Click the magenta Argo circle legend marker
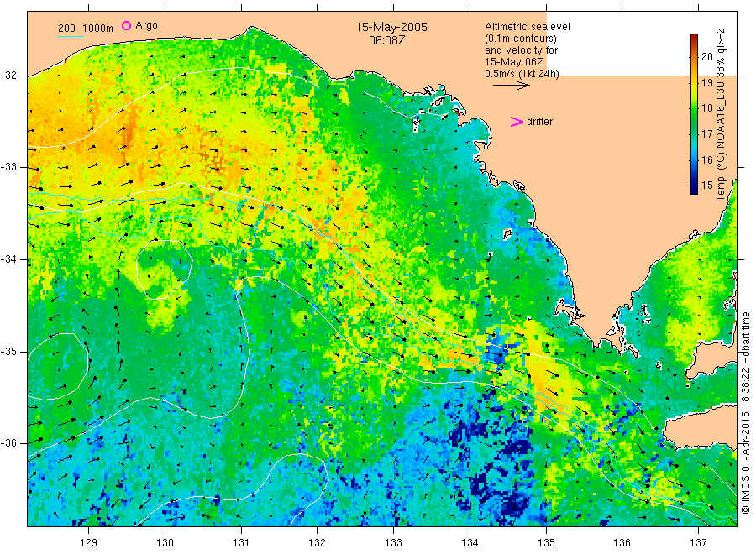756x554 pixels. (126, 25)
